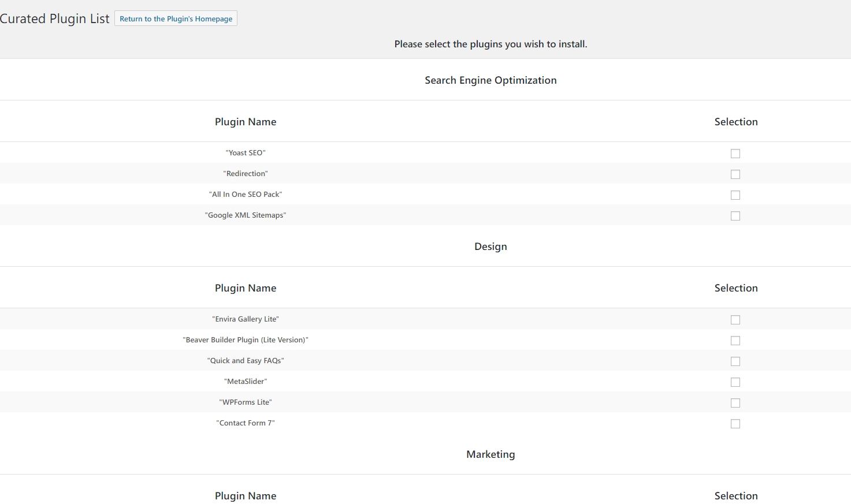Click the "All In One SEO Pack" text
The image size is (851, 504).
tap(246, 195)
